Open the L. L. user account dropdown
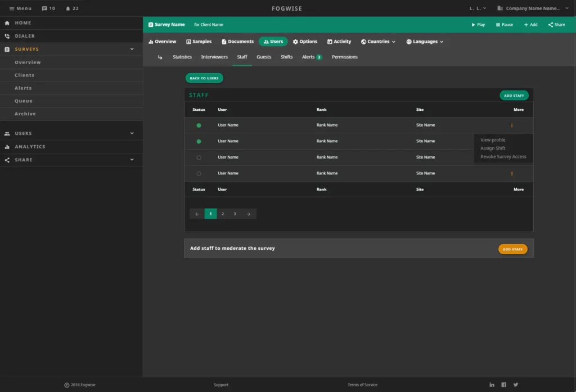This screenshot has width=576, height=392. coord(478,8)
